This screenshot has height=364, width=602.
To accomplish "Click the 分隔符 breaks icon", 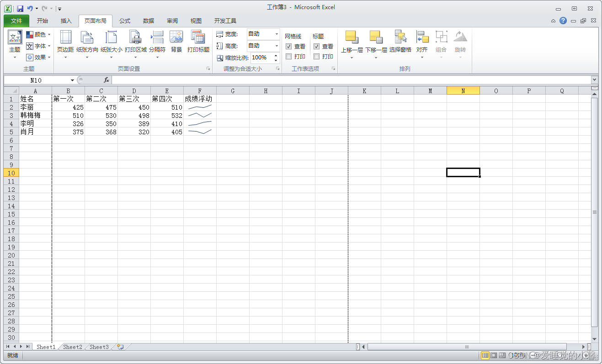I will [157, 37].
